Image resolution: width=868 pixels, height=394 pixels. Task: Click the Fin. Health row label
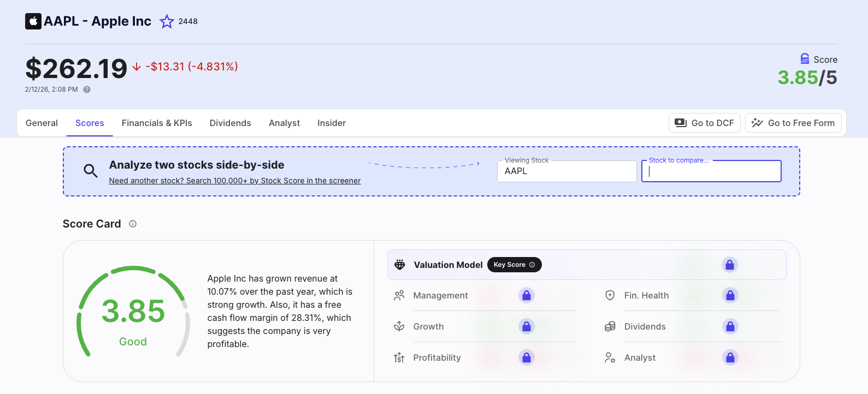(x=647, y=295)
